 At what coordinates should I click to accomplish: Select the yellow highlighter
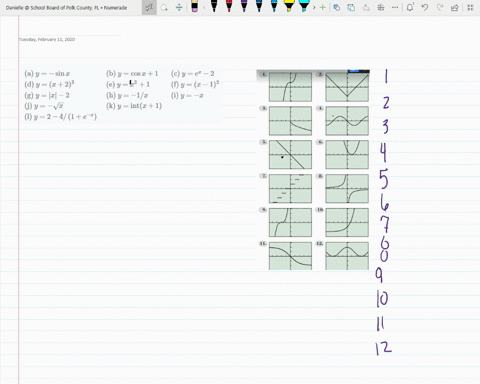click(289, 6)
